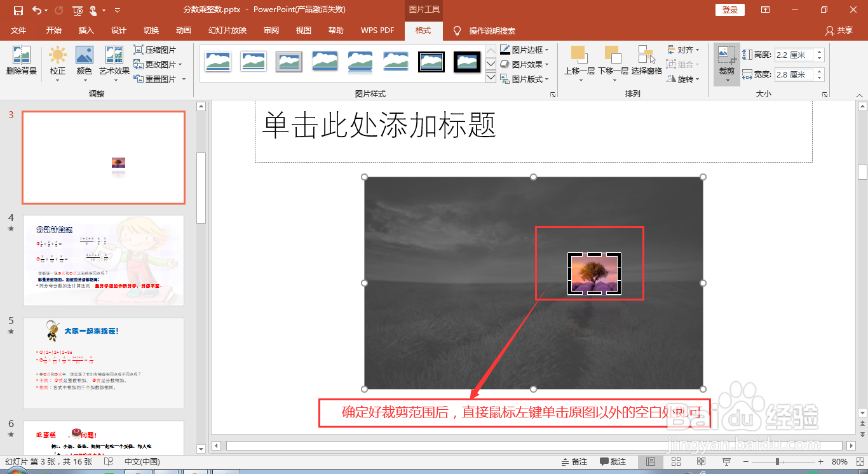Switch to slide sorter view icon
This screenshot has height=474, width=868.
[x=676, y=462]
